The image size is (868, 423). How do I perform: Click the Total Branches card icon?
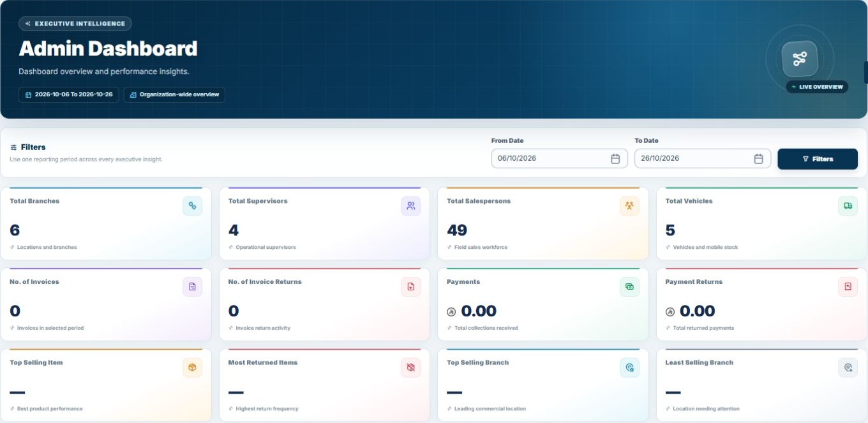[193, 206]
